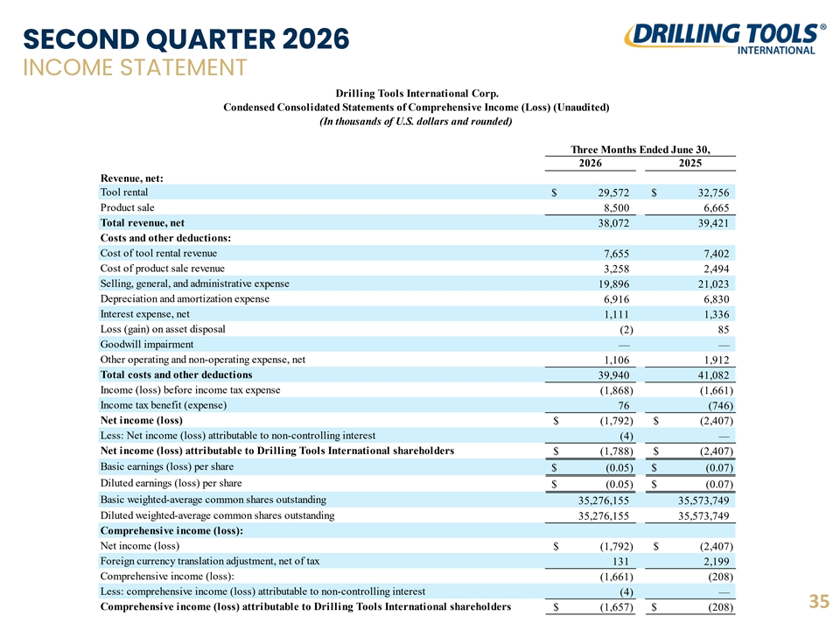The width and height of the screenshot is (840, 630).
Task: Click the "SECOND QUARTER 2026" heading
Action: tap(185, 39)
